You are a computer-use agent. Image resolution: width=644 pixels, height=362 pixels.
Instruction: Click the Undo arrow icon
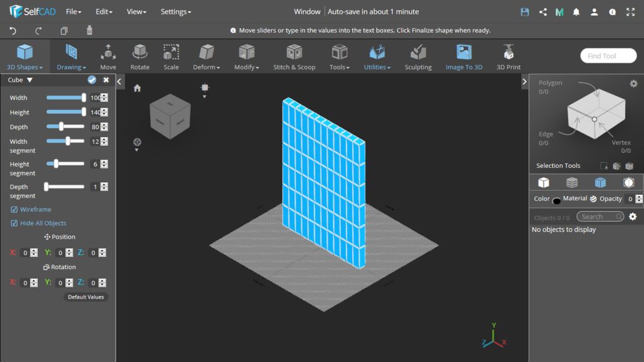(13, 30)
